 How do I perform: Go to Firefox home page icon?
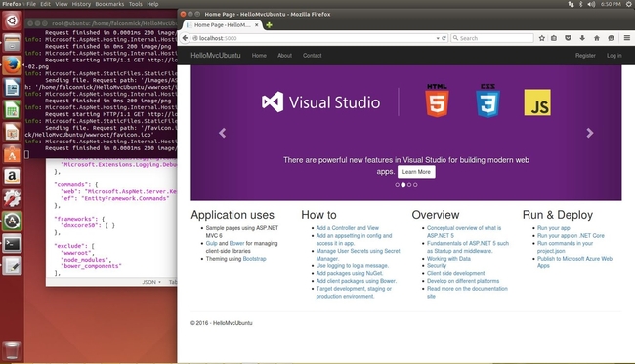(x=597, y=38)
